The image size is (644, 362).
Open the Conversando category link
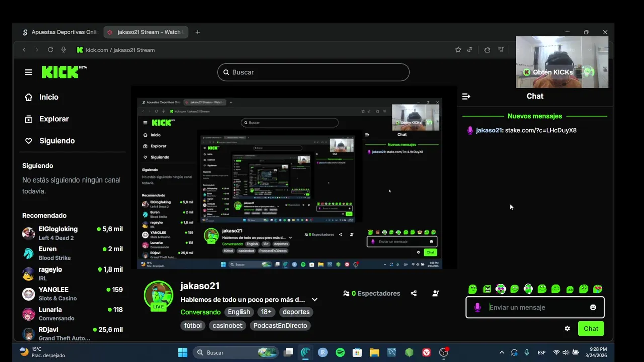pyautogui.click(x=200, y=312)
